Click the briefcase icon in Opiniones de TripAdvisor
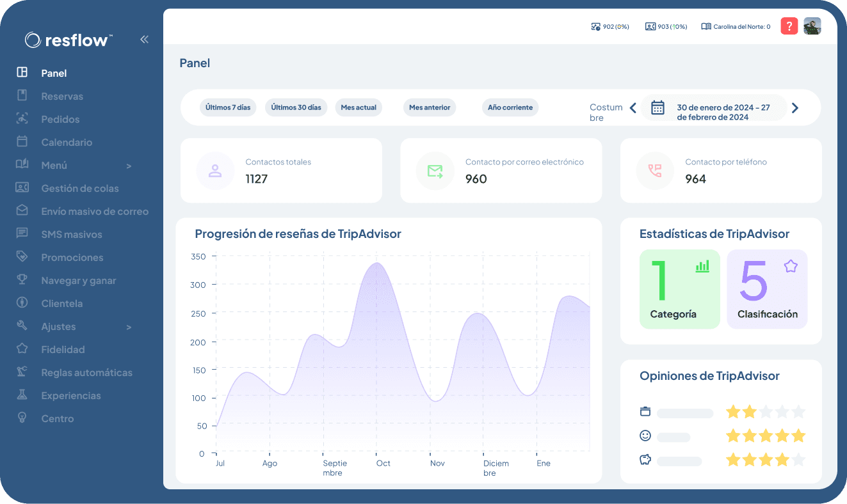Screen dimensions: 847x504 pos(645,411)
